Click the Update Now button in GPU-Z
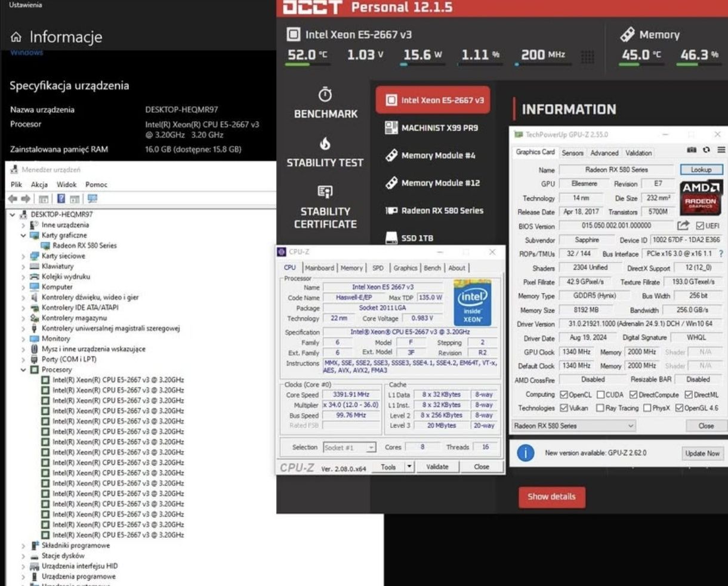Viewport: 728px width, 586px height. click(702, 454)
